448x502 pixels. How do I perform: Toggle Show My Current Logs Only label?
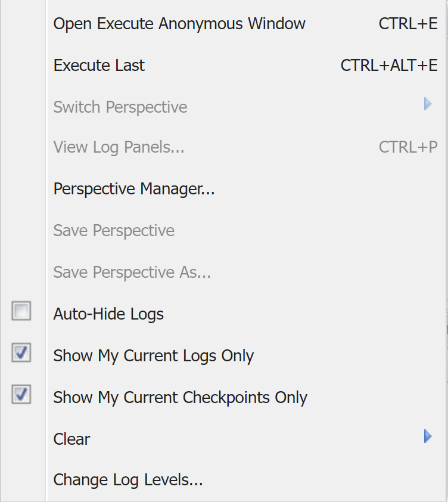pyautogui.click(x=154, y=356)
